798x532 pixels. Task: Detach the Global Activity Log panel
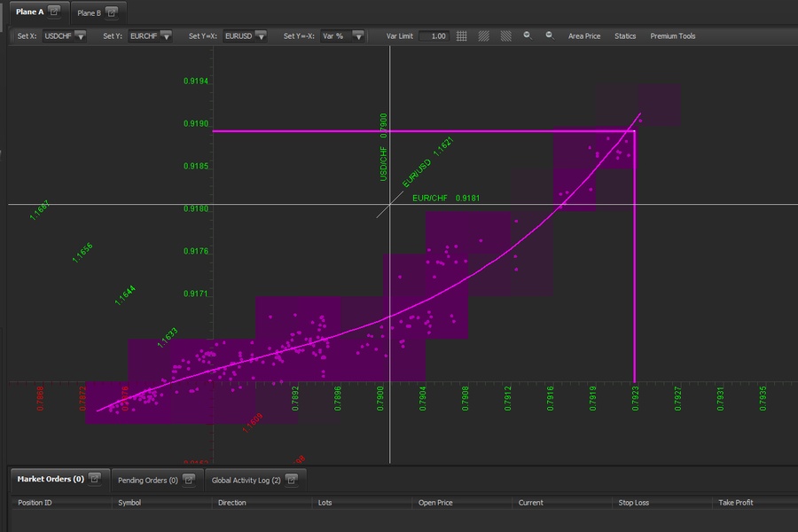(x=291, y=480)
